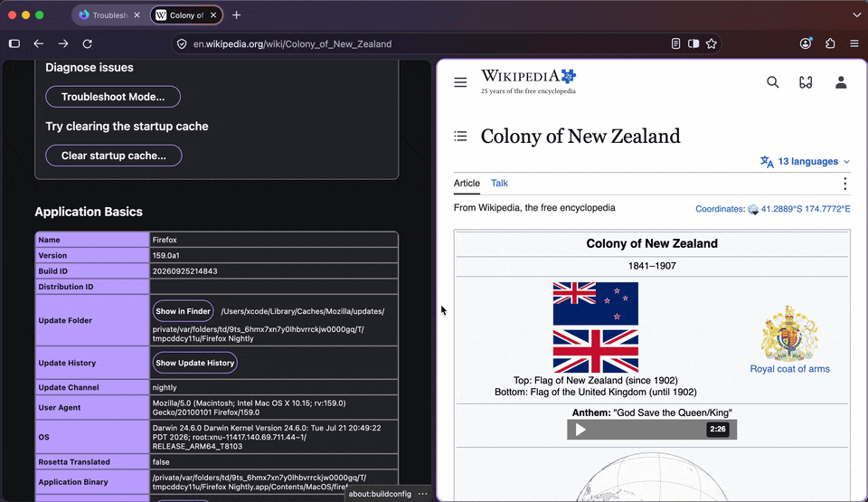
Task: Click Clear startup cache button
Action: (x=114, y=156)
